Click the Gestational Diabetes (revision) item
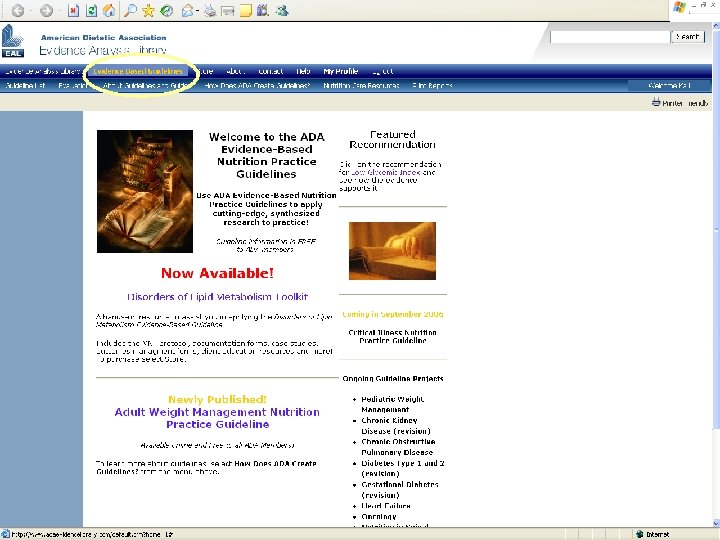 pos(400,489)
